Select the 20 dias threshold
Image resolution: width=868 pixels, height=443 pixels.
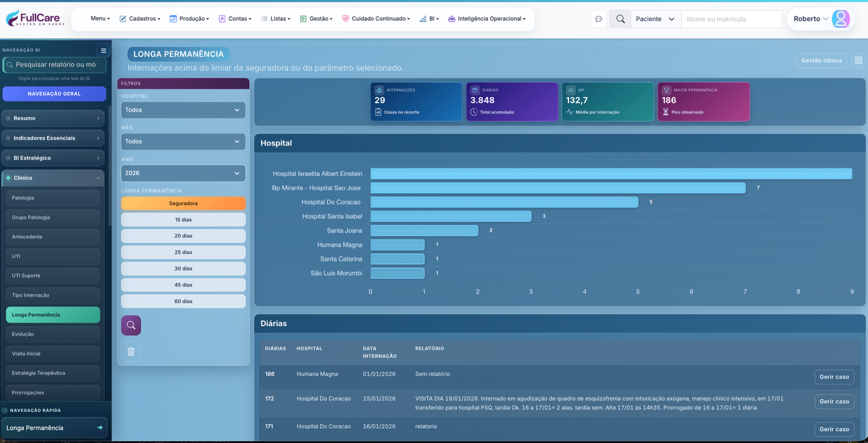pyautogui.click(x=183, y=236)
